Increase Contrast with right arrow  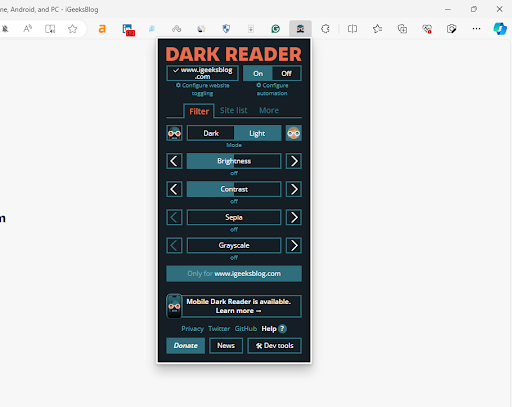294,189
